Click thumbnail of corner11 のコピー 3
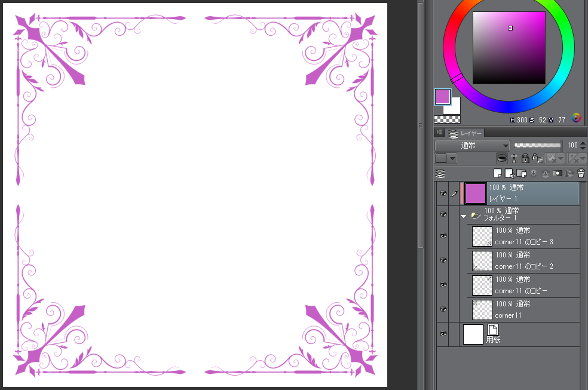 [482, 237]
